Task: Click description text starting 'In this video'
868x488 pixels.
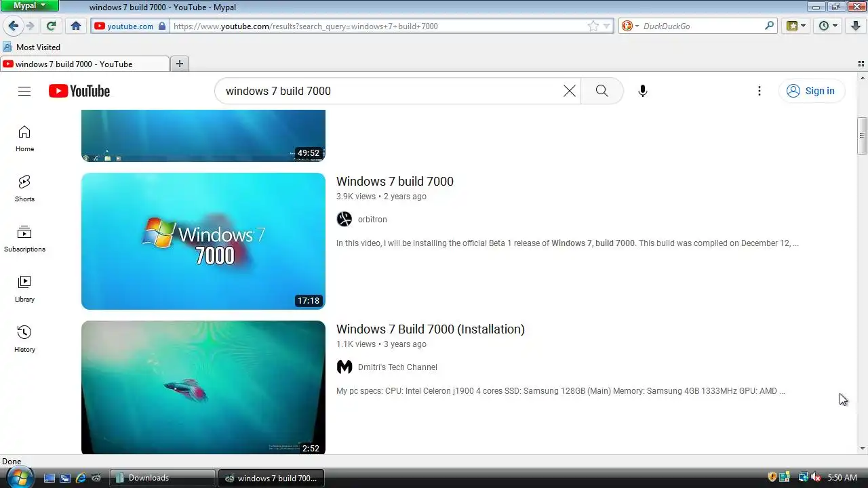Action: (x=567, y=243)
